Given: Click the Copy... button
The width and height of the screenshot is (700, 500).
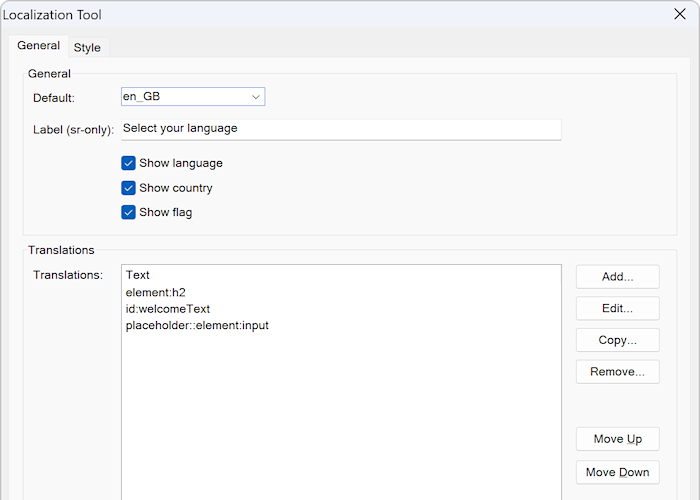Looking at the screenshot, I should [617, 340].
